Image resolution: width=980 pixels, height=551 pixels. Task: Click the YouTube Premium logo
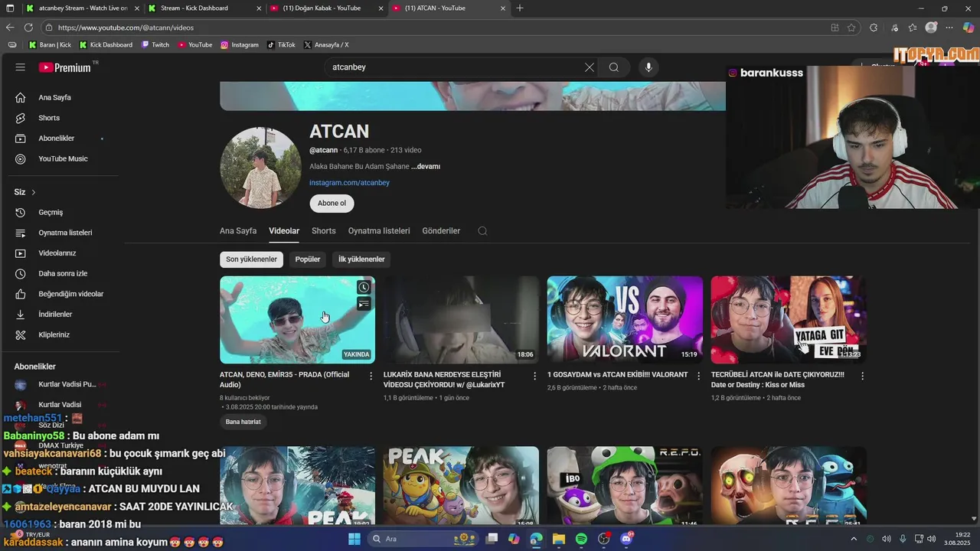(65, 67)
